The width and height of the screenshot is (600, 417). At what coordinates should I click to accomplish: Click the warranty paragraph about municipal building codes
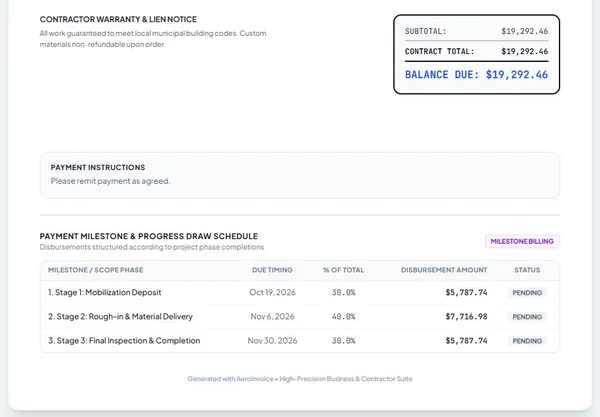tap(153, 39)
